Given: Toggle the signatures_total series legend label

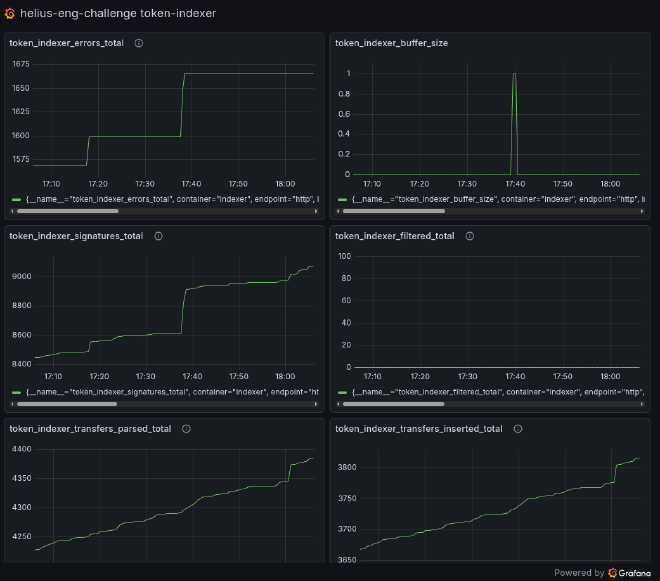Looking at the screenshot, I should 170,392.
